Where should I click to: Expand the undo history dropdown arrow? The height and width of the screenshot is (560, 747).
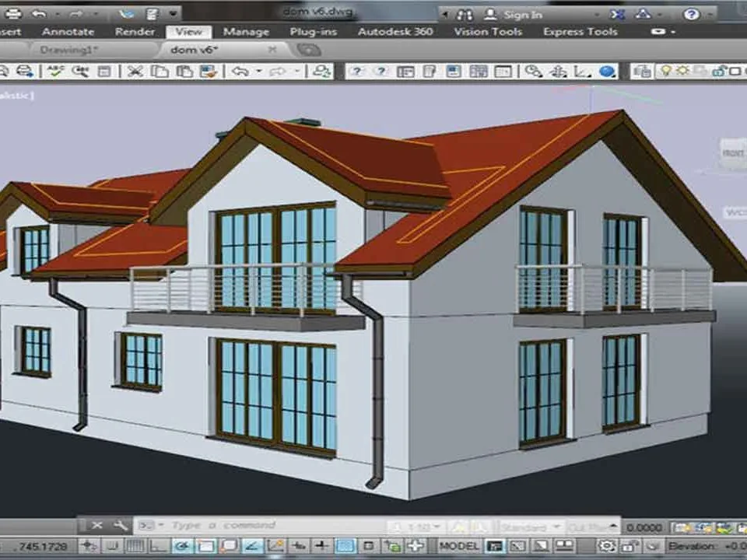coord(258,72)
